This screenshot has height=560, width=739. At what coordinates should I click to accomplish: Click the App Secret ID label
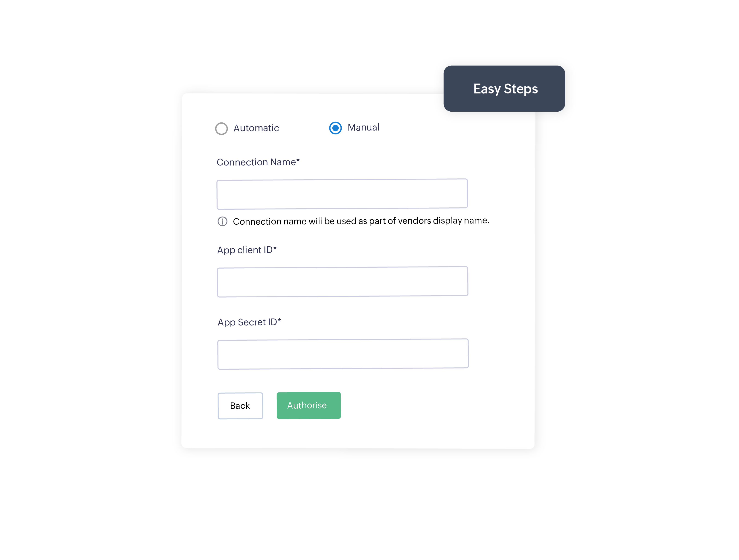tap(247, 322)
